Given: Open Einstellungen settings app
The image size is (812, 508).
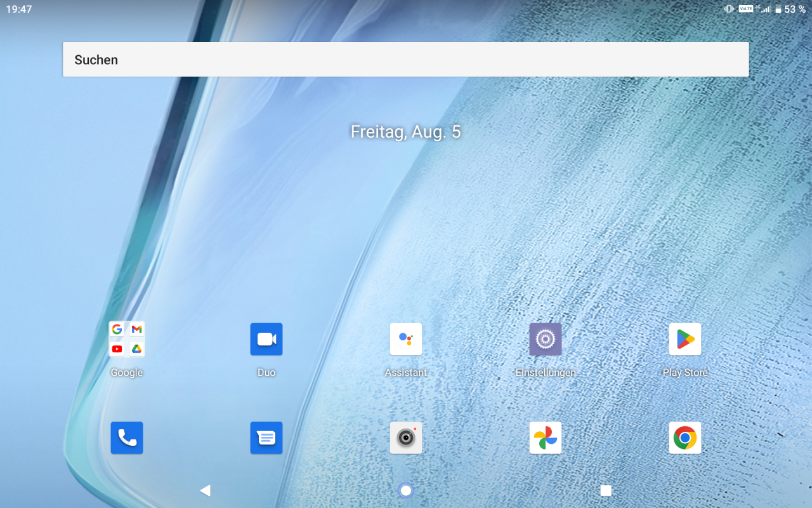Looking at the screenshot, I should [x=546, y=339].
